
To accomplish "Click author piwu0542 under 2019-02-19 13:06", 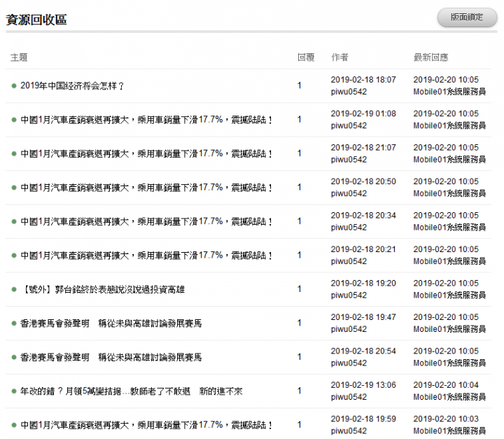I will (349, 397).
